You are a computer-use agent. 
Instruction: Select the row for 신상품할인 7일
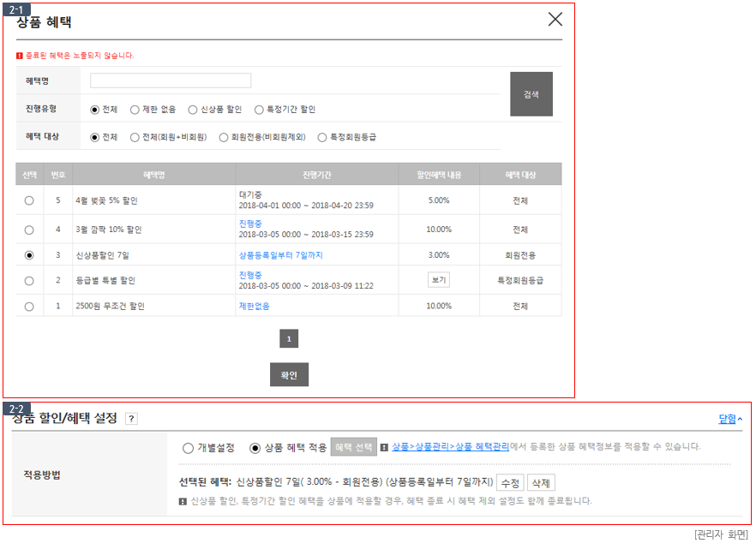point(29,255)
